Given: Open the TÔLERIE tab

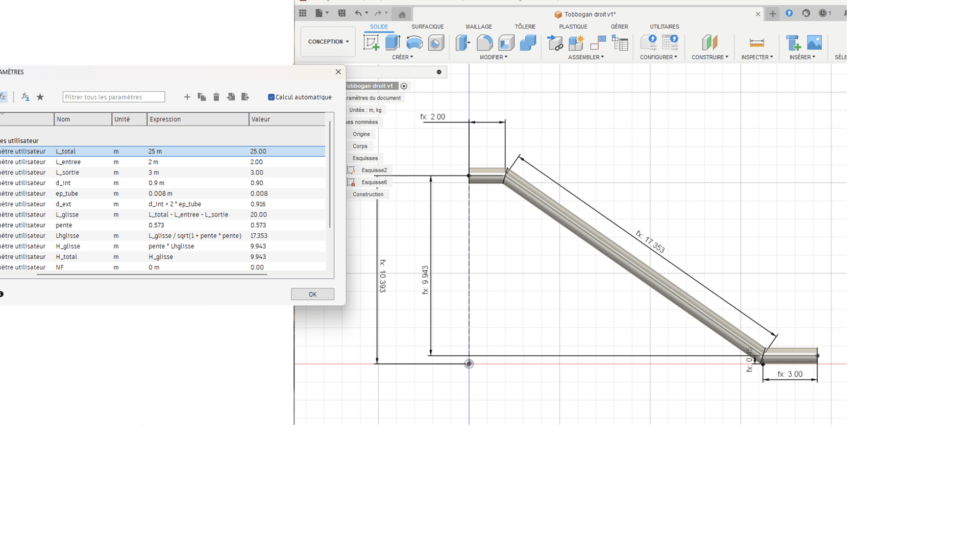Looking at the screenshot, I should coord(525,27).
